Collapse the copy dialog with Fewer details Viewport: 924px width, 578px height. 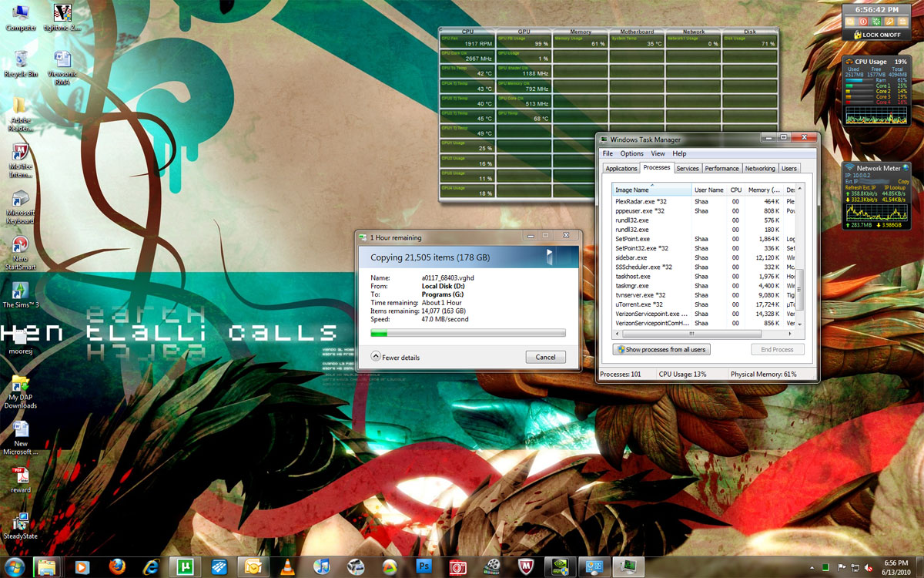[396, 357]
